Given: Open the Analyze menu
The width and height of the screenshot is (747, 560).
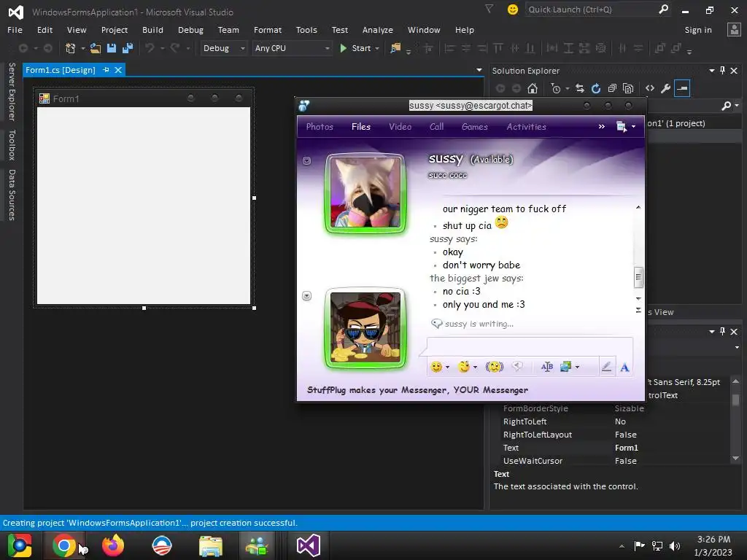Looking at the screenshot, I should pos(377,30).
